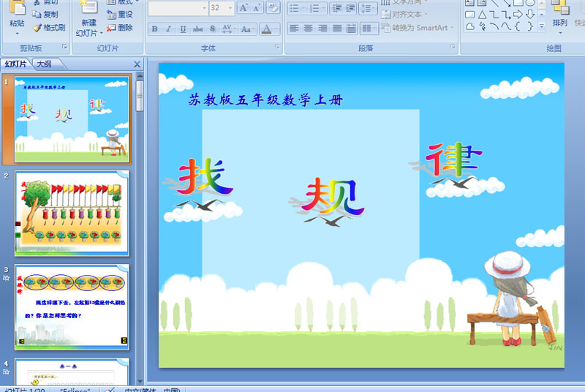Open the Columns menu
Screen dimensions: 585x392
369,28
